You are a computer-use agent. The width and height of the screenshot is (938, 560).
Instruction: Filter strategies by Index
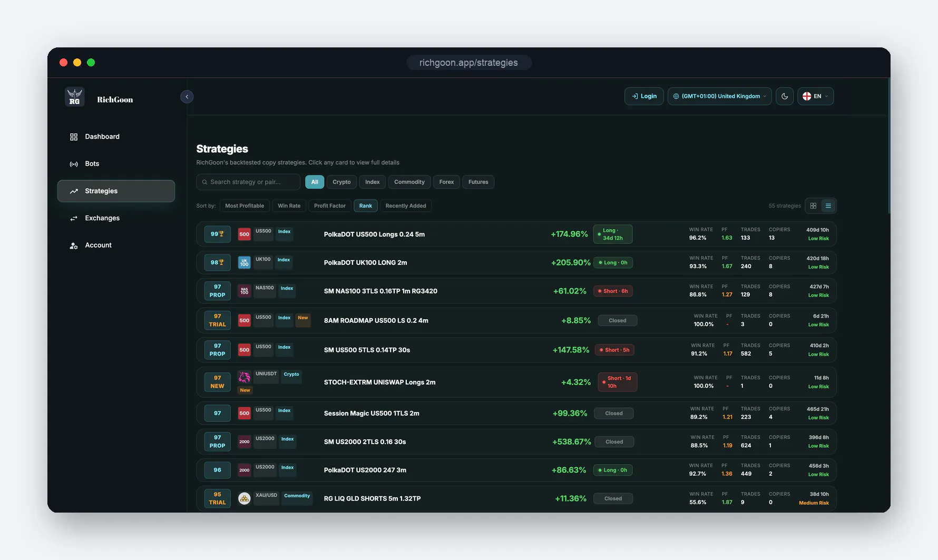click(x=373, y=182)
